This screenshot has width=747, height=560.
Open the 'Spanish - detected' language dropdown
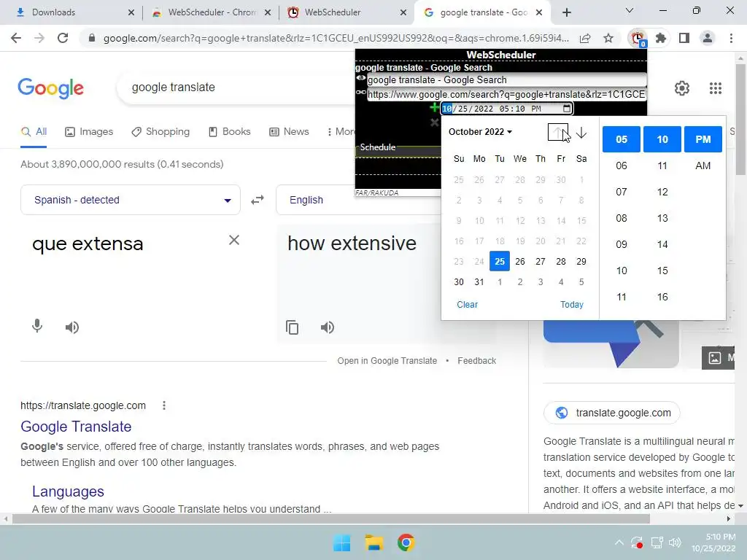(x=131, y=200)
